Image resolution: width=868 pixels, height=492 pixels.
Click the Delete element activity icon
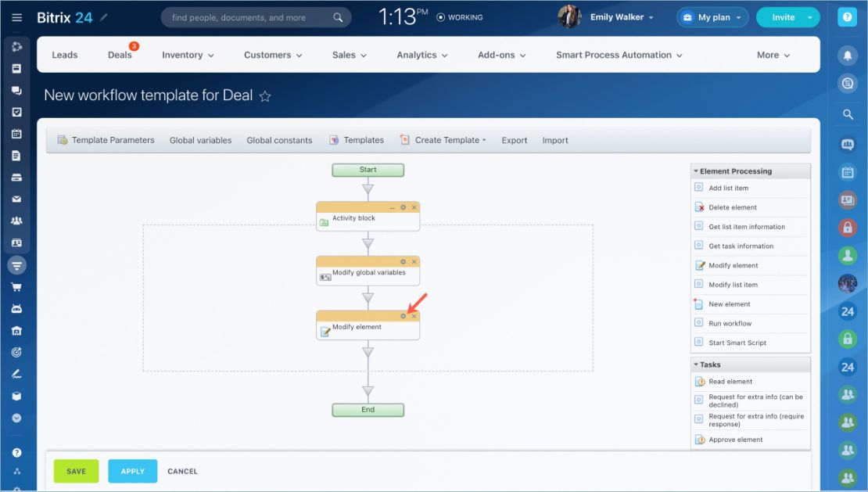(699, 207)
